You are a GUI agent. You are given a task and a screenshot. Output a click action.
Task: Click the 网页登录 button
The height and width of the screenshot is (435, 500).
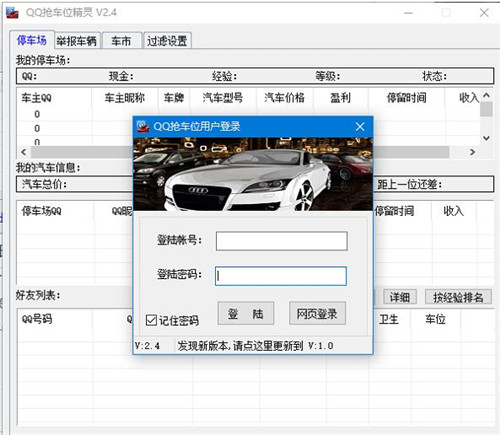317,313
